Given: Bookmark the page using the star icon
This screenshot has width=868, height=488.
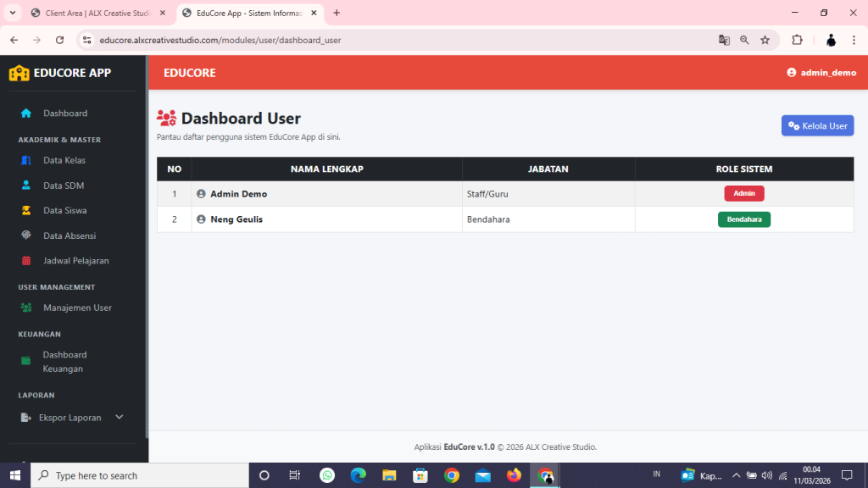Looking at the screenshot, I should tap(764, 40).
